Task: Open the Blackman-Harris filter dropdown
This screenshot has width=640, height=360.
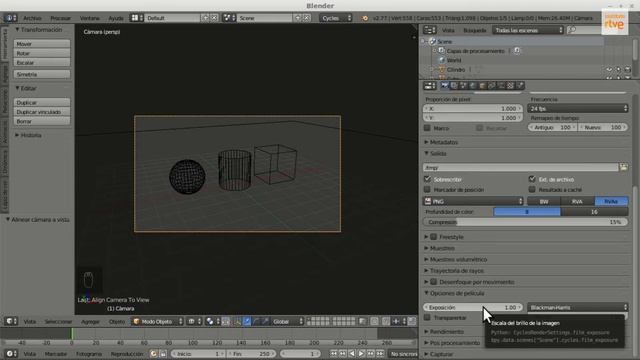Action: click(x=578, y=307)
